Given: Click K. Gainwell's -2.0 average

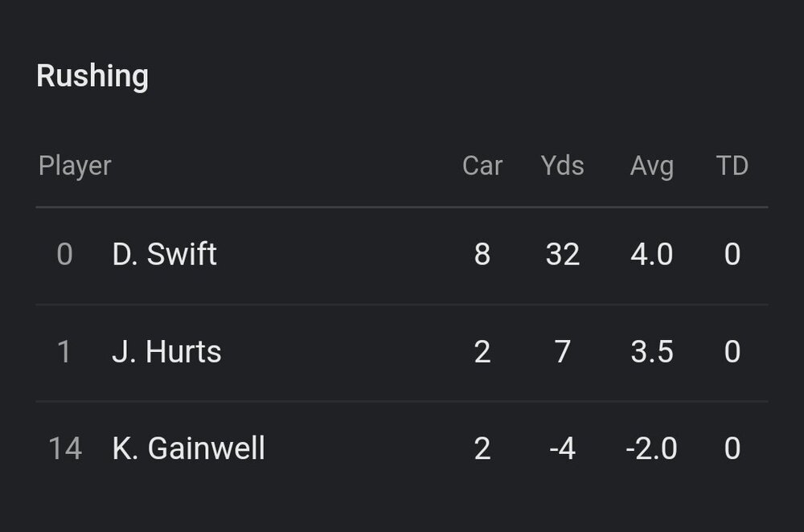Looking at the screenshot, I should pyautogui.click(x=651, y=448).
